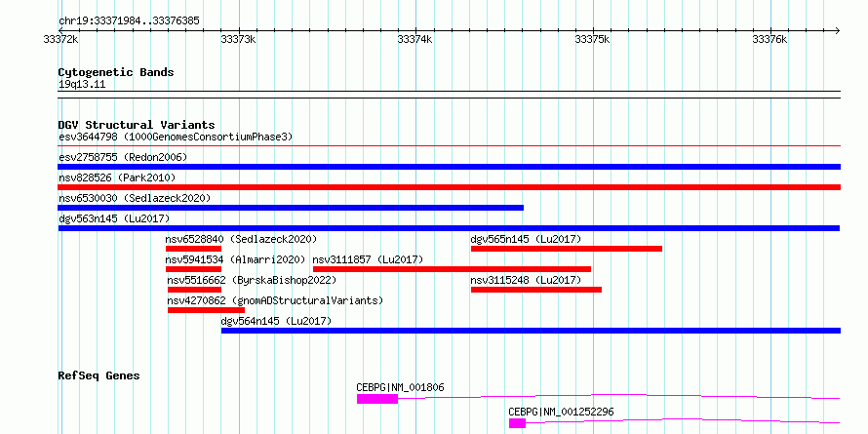The width and height of the screenshot is (868, 434).
Task: Click the nsv4270862 (gnomADStructuralVariants) label
Action: click(275, 300)
